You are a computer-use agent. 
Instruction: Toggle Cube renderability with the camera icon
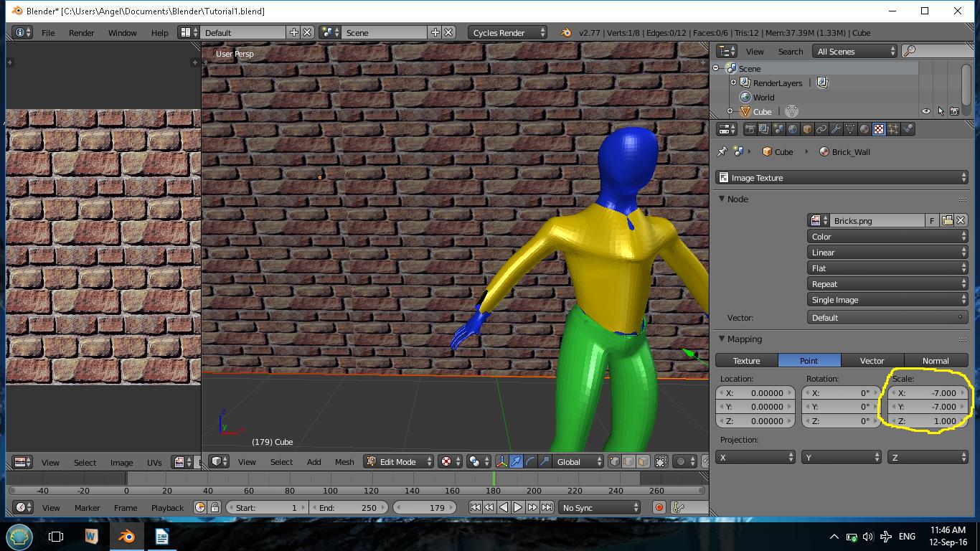click(x=954, y=112)
